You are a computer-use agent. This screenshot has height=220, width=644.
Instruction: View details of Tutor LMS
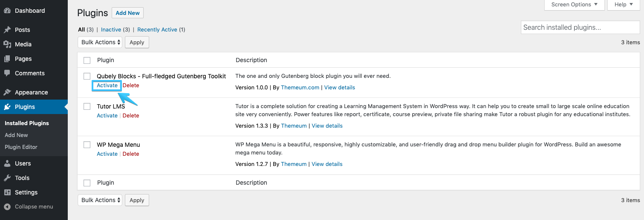pos(327,126)
